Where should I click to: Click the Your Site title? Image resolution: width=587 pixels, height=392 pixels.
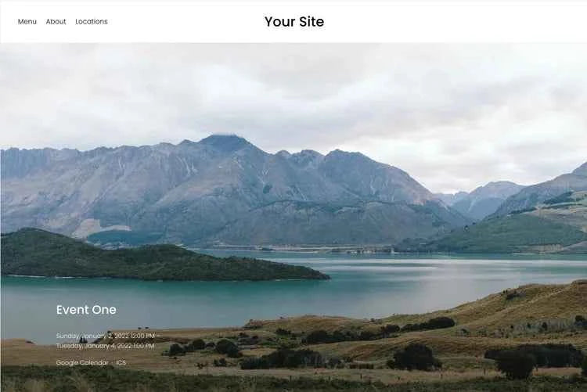click(294, 21)
